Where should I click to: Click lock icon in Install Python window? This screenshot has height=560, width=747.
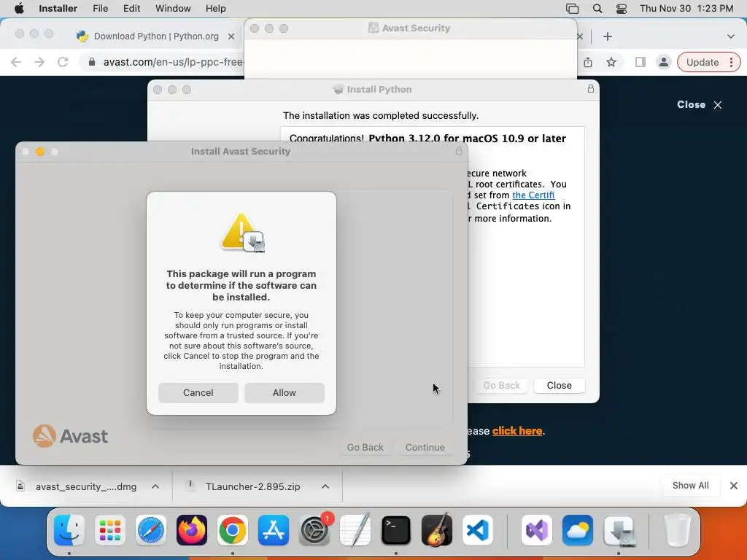click(x=591, y=89)
